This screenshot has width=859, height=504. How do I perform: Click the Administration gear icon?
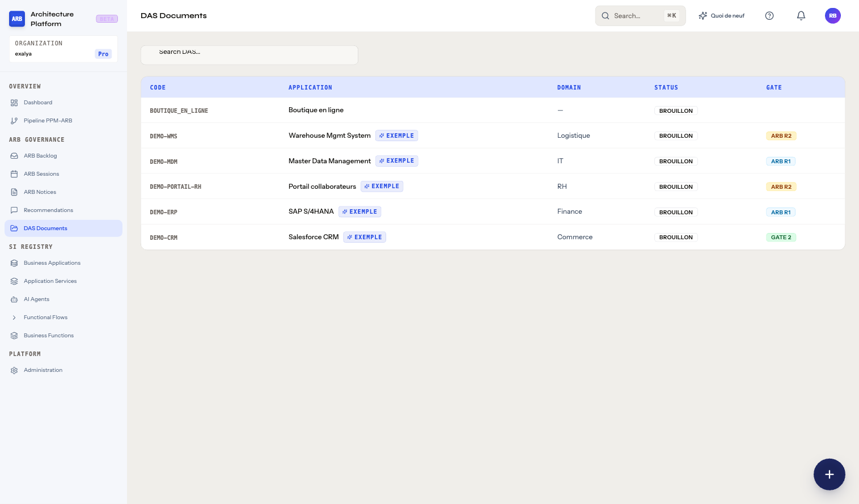(14, 370)
